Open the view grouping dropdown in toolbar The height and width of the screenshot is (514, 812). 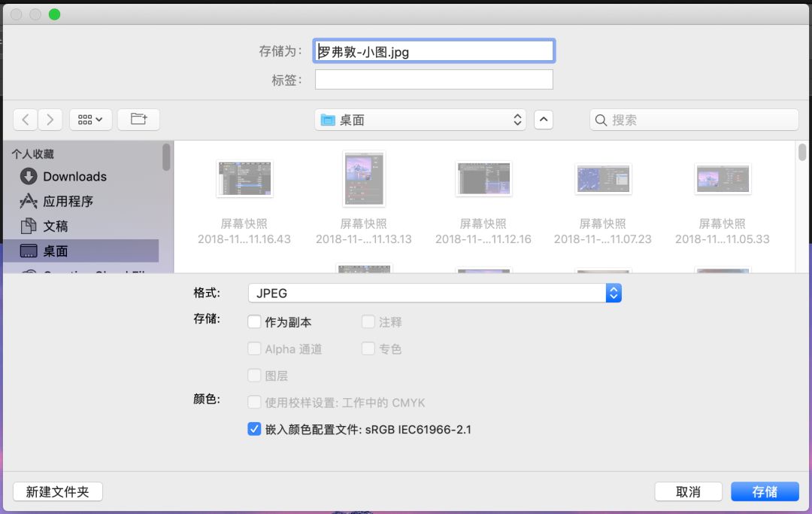90,119
